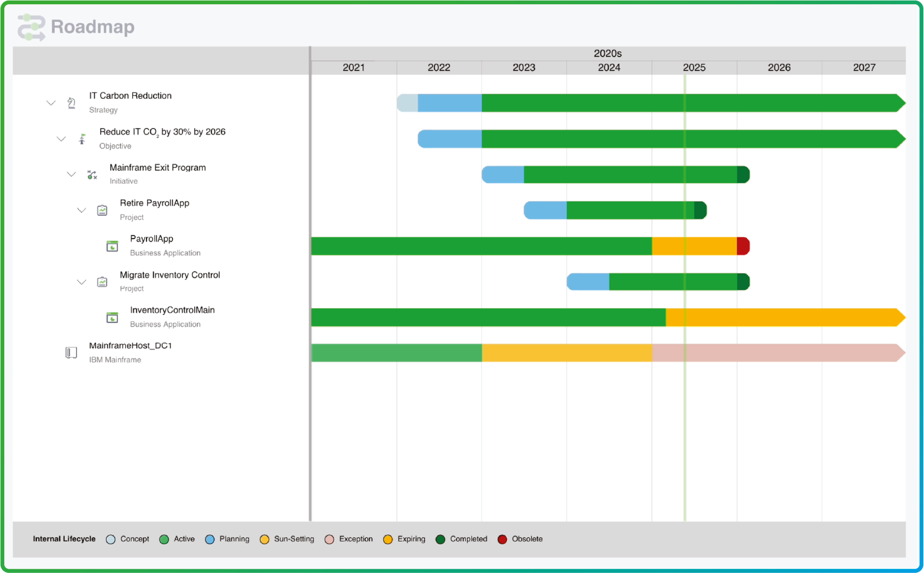Click the InventoryControlMain application icon
Image resolution: width=924 pixels, height=573 pixels.
(112, 318)
